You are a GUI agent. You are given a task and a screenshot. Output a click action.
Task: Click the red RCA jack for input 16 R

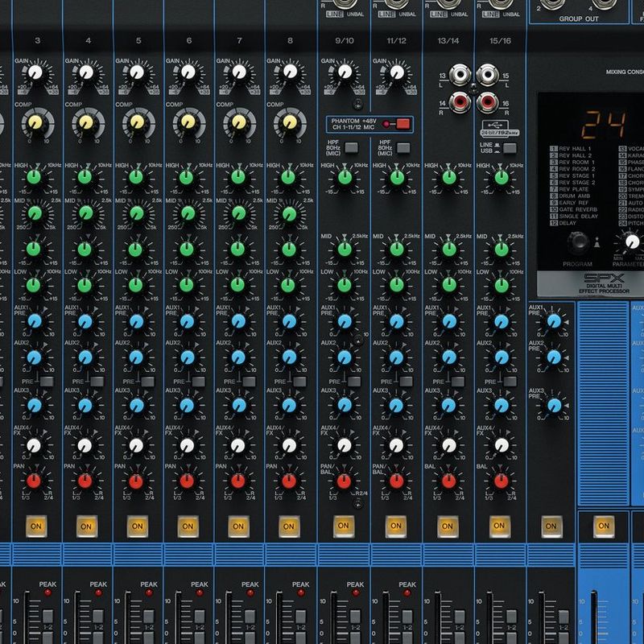point(486,101)
